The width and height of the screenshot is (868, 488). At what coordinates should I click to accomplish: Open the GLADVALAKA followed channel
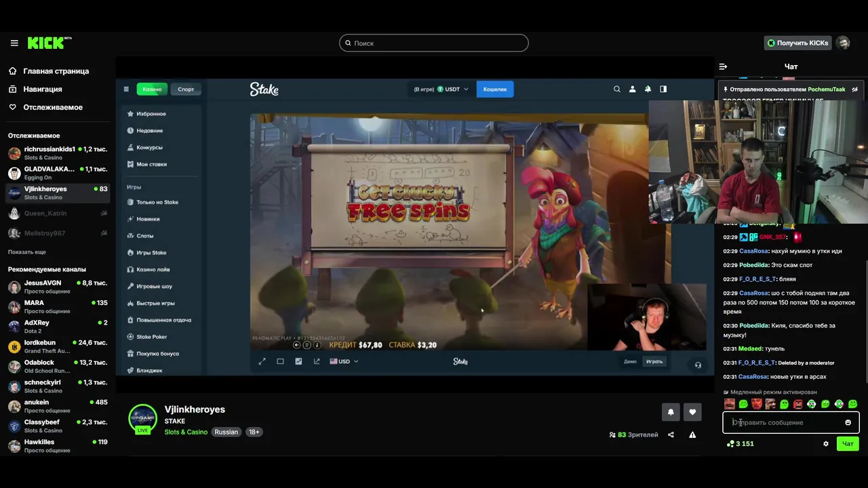[x=58, y=173]
